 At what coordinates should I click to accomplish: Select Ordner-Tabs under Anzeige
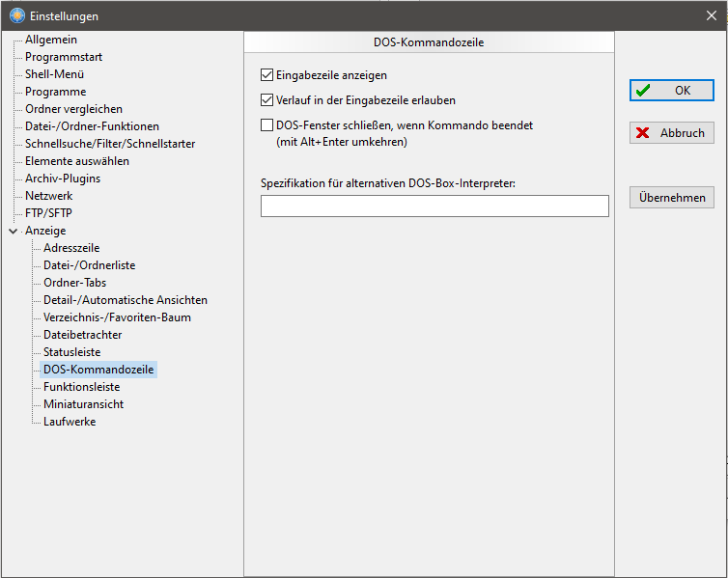[74, 283]
